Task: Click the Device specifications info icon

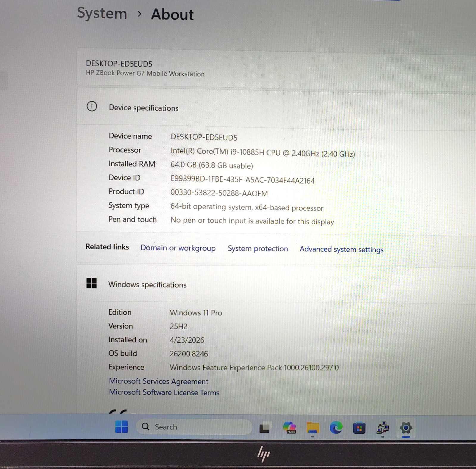Action: click(x=92, y=106)
